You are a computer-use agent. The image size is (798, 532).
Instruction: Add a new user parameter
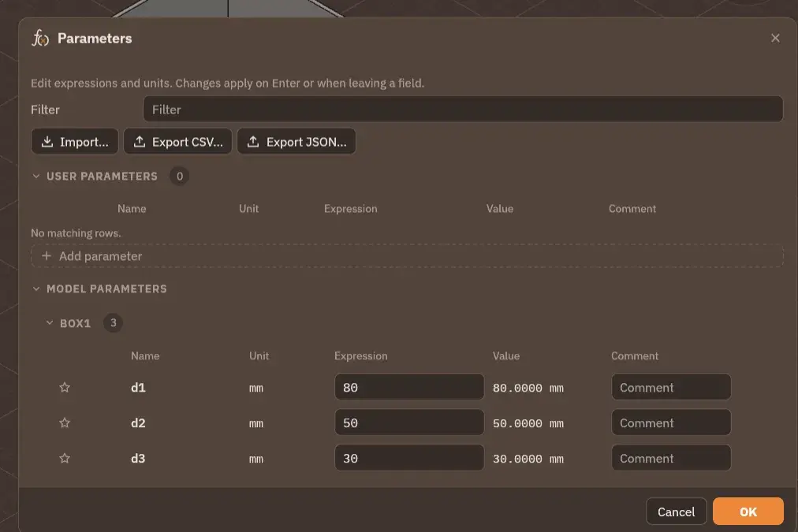coord(407,256)
